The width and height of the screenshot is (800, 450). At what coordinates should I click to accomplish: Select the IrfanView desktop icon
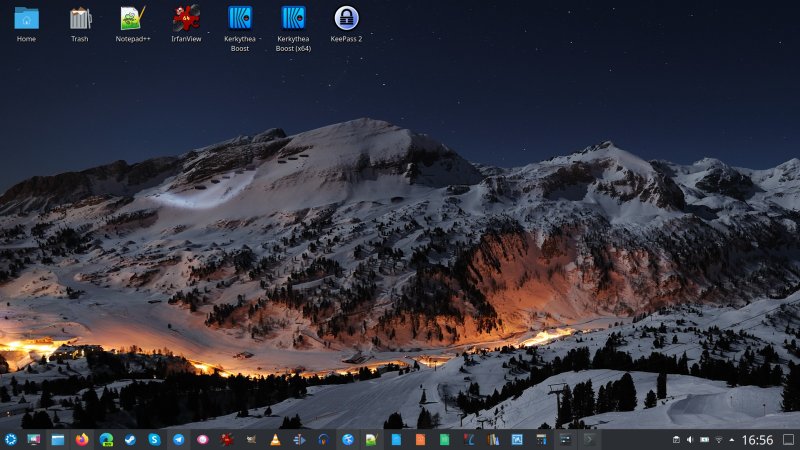[x=185, y=18]
